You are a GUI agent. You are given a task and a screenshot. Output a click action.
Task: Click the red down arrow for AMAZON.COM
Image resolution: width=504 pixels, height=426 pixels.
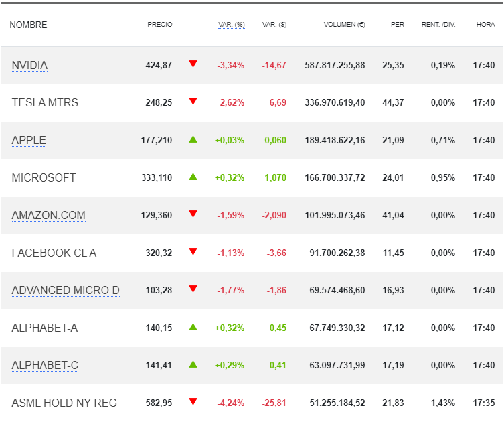[x=193, y=214]
